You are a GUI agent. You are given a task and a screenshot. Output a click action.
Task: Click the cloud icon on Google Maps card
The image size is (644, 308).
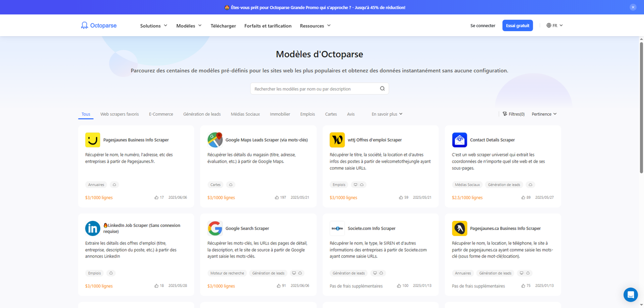click(230, 185)
